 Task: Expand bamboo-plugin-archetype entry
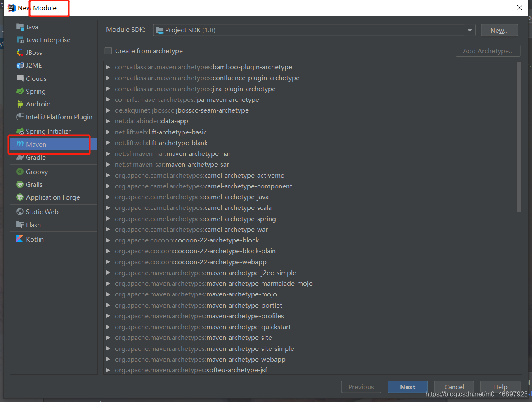coord(108,67)
